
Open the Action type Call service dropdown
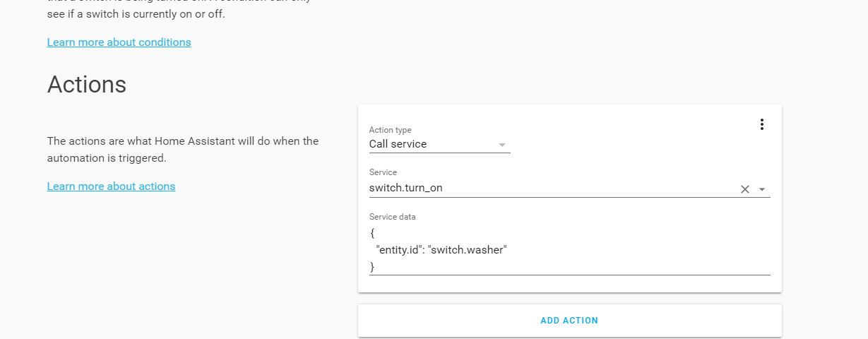click(439, 144)
